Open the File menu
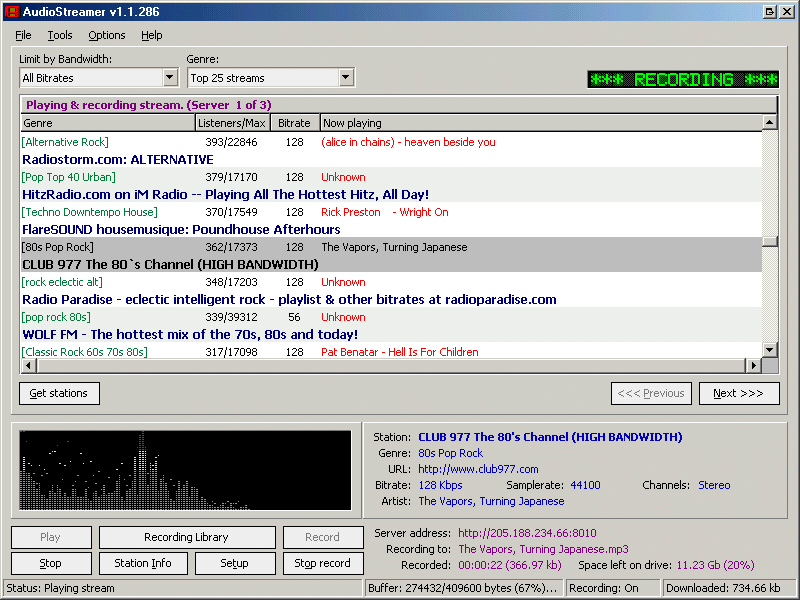 click(23, 35)
